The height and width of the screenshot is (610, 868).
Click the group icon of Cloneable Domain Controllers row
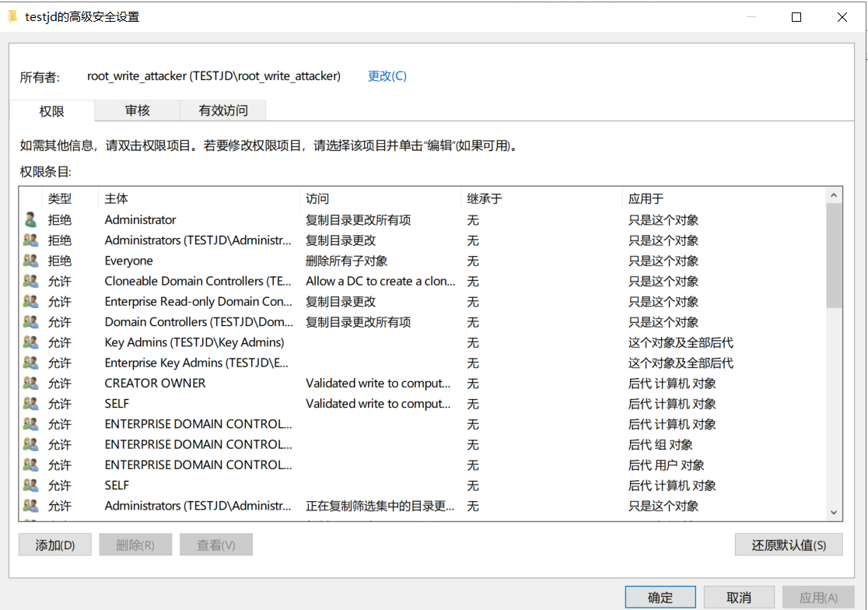click(30, 281)
